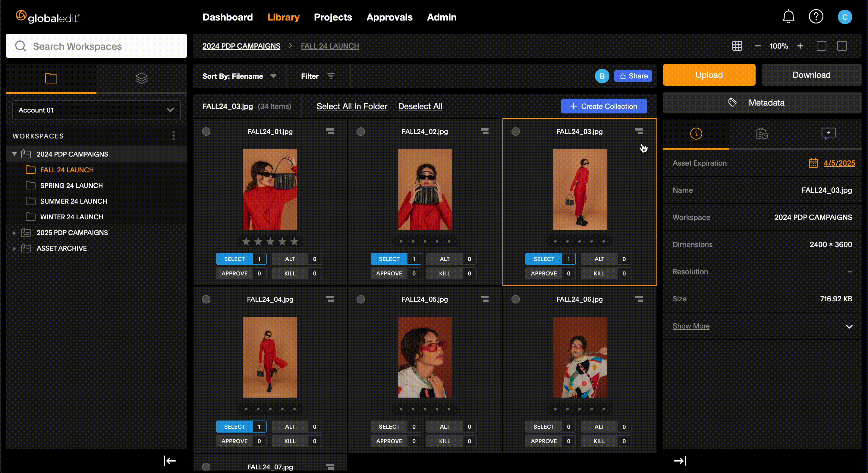Open the FALL24_02.jpg card menu icon

(485, 131)
